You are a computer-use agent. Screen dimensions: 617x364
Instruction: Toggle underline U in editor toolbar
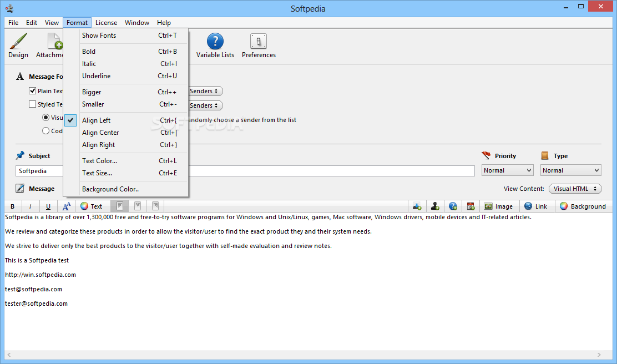click(x=48, y=206)
